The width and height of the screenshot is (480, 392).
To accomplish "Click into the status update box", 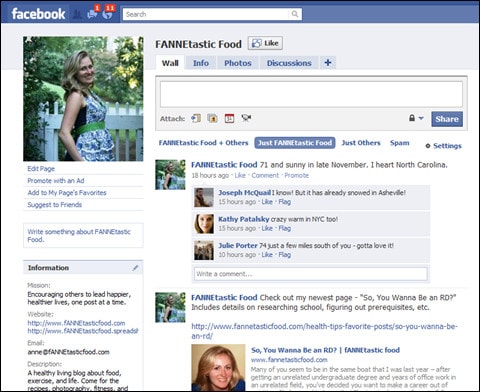I will pos(311,94).
